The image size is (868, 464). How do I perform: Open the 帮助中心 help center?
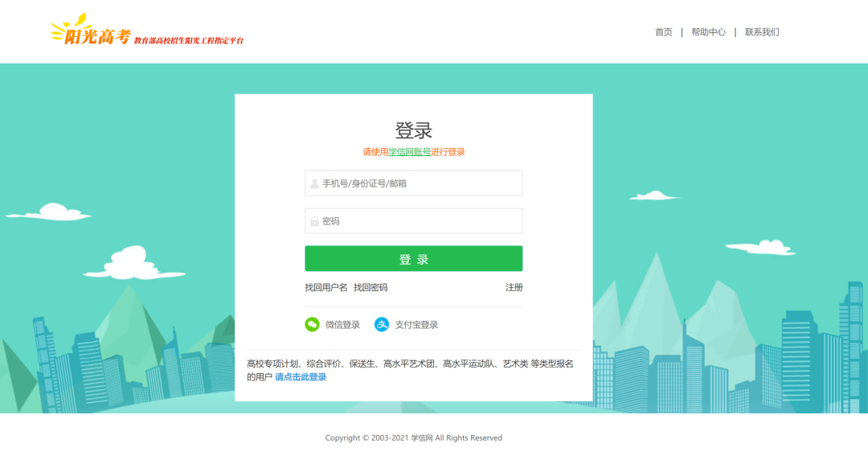click(708, 32)
